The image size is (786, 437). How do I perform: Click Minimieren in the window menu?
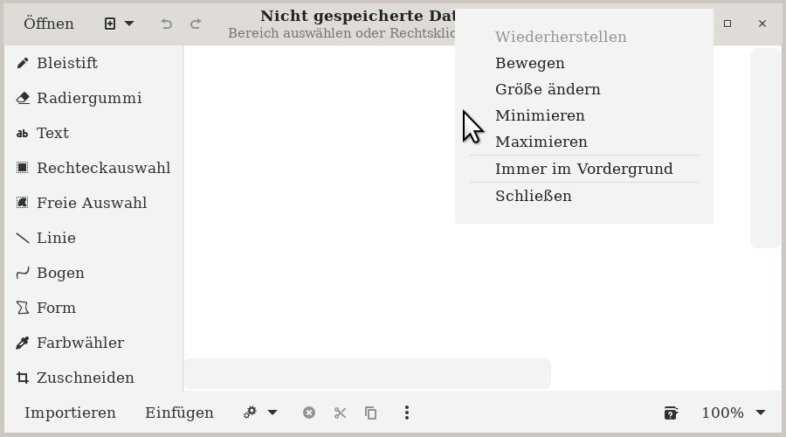coord(540,116)
